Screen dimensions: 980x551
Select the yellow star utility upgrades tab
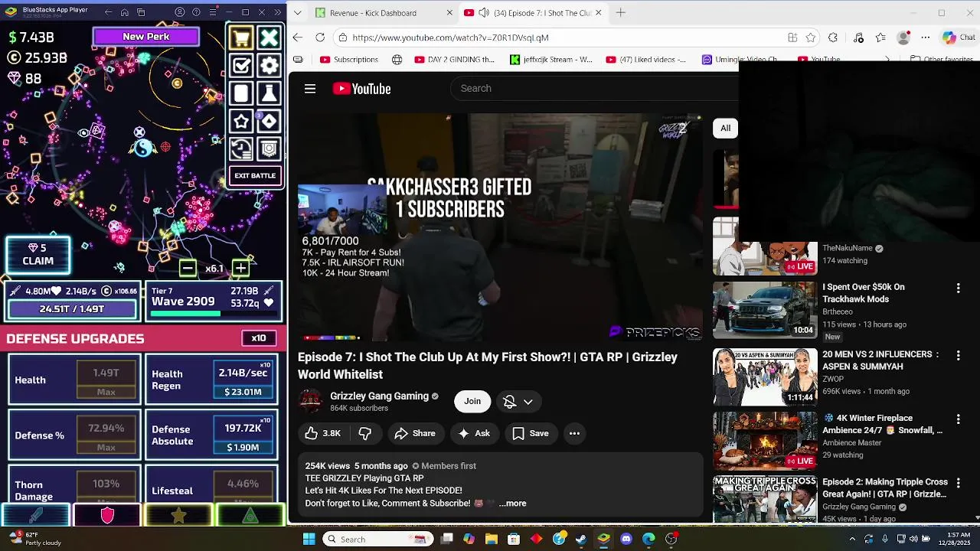(x=178, y=516)
